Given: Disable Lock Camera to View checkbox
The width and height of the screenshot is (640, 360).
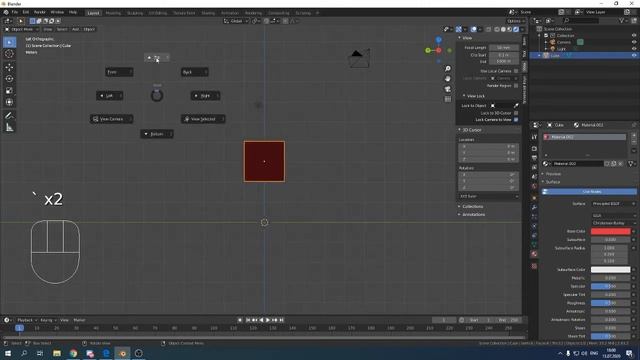Looking at the screenshot, I should click(x=516, y=120).
